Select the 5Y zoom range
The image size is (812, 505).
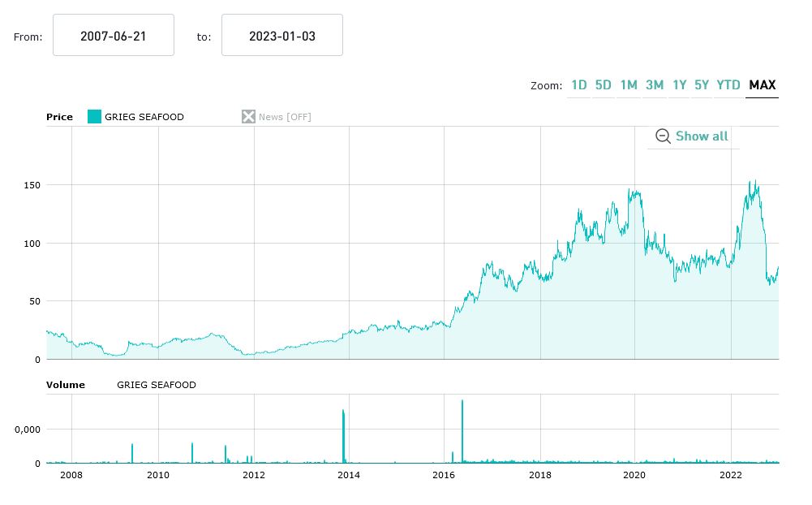tap(702, 85)
